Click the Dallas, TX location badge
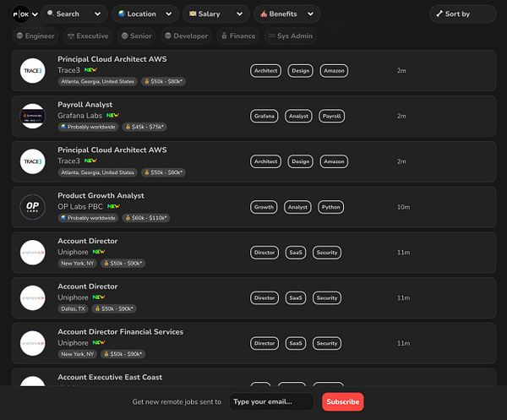Image resolution: width=507 pixels, height=420 pixels. 73,308
